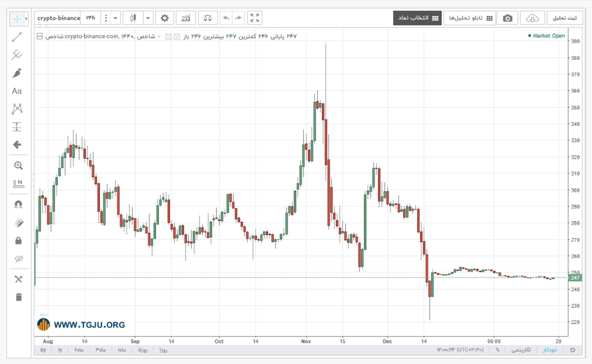
Task: Open the zoom in magnifier tool
Action: pos(18,166)
